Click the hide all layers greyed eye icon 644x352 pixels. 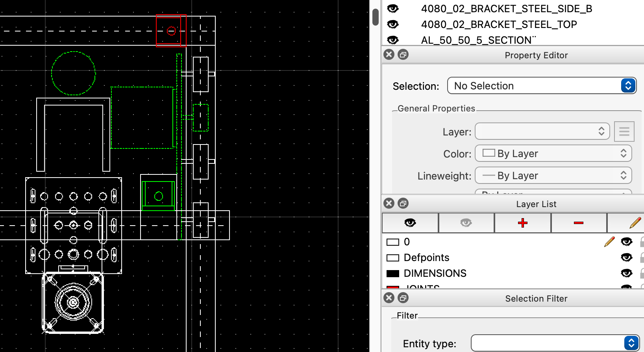click(x=466, y=223)
